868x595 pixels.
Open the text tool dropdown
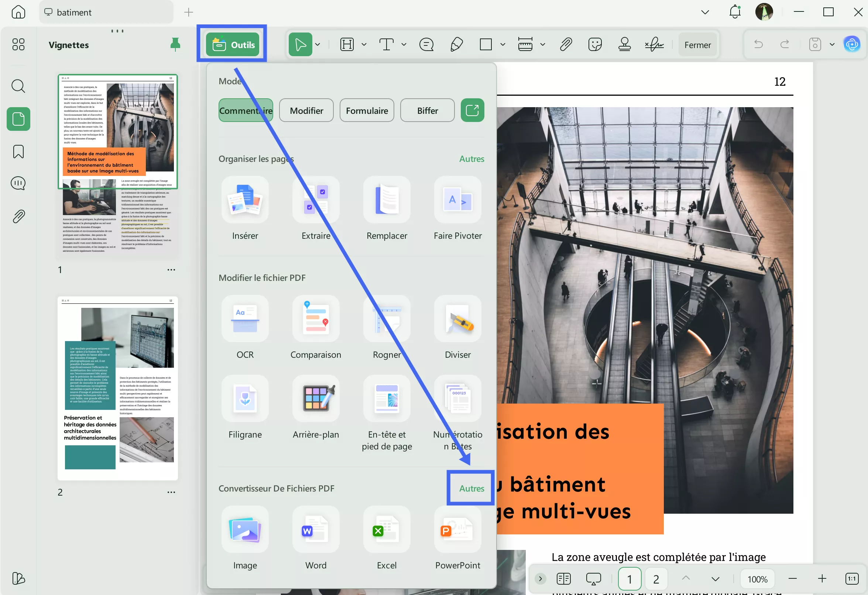404,44
